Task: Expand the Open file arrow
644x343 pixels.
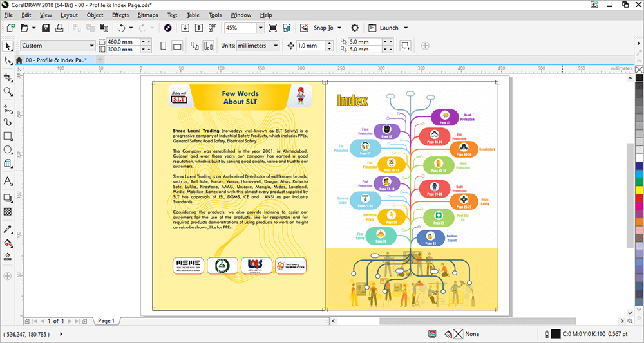Action: click(x=33, y=28)
